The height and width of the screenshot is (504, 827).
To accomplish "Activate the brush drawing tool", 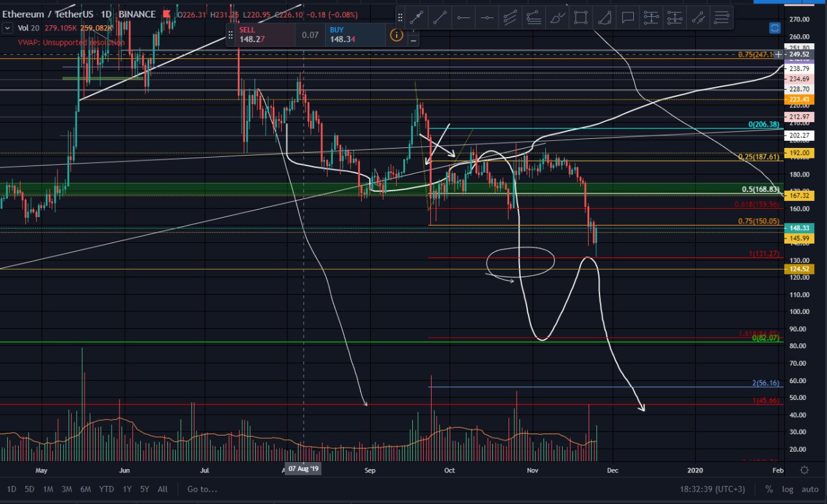I will point(557,18).
